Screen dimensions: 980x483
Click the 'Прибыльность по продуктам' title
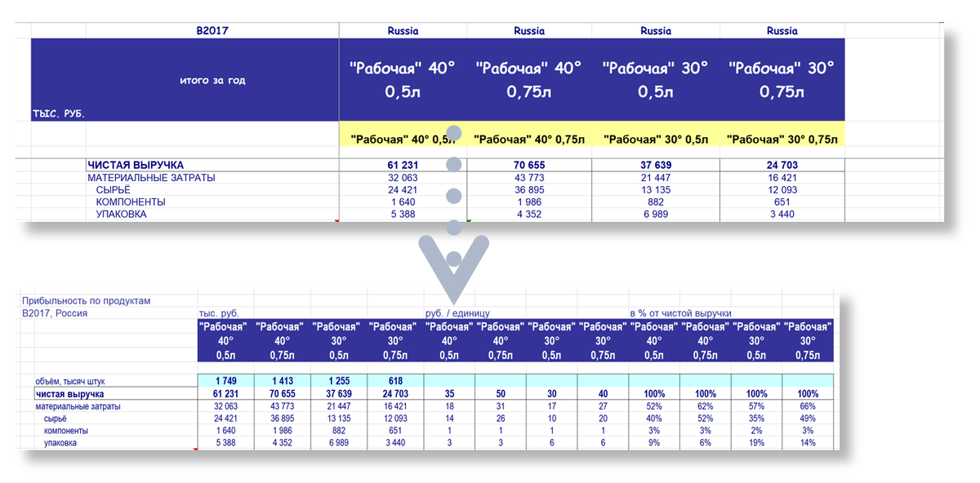[x=87, y=301]
